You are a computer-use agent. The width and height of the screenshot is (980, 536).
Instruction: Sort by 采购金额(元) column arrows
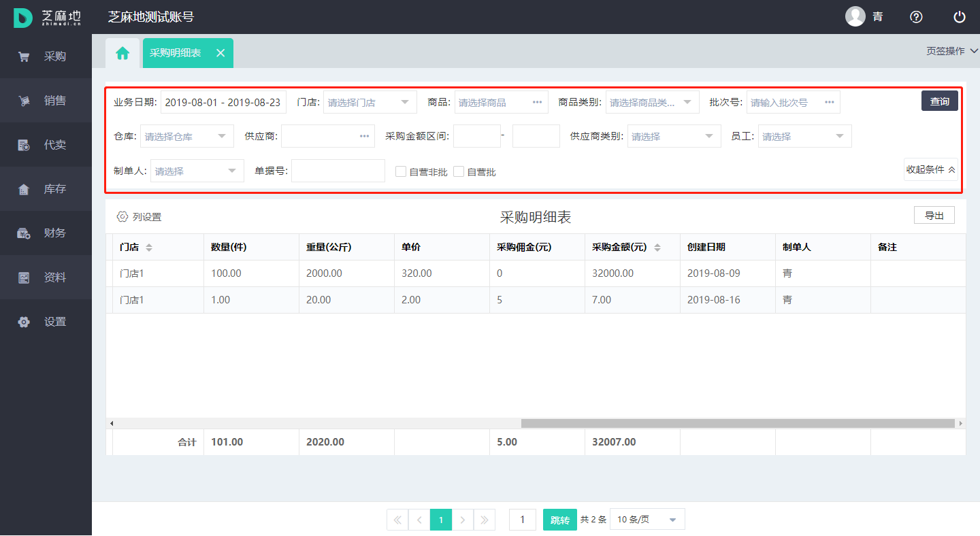coord(657,248)
